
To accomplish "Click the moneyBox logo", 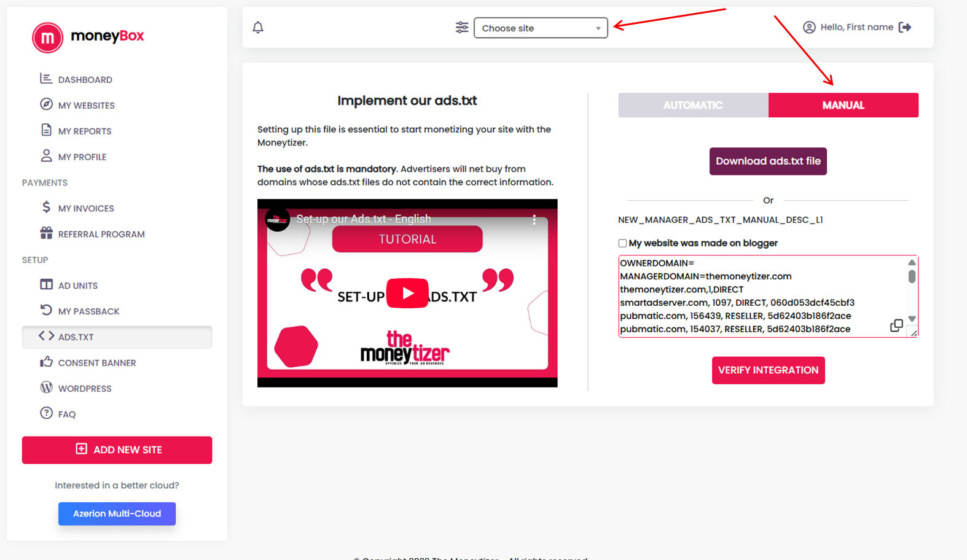I will click(88, 37).
